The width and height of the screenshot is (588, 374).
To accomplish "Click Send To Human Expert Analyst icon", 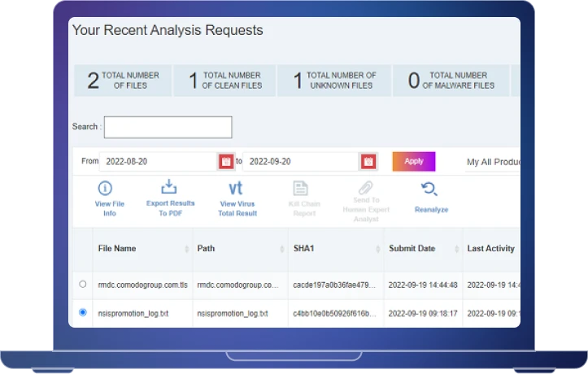I will point(366,188).
